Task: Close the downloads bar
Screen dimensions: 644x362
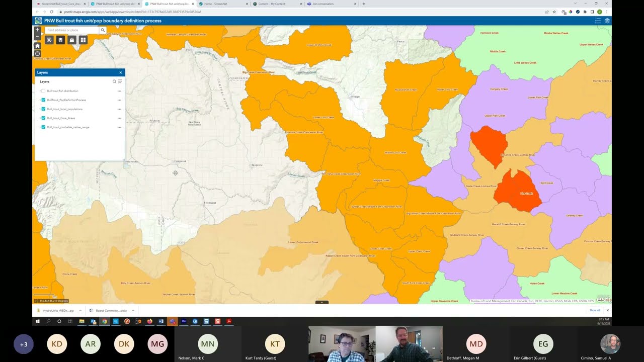Action: 607,310
